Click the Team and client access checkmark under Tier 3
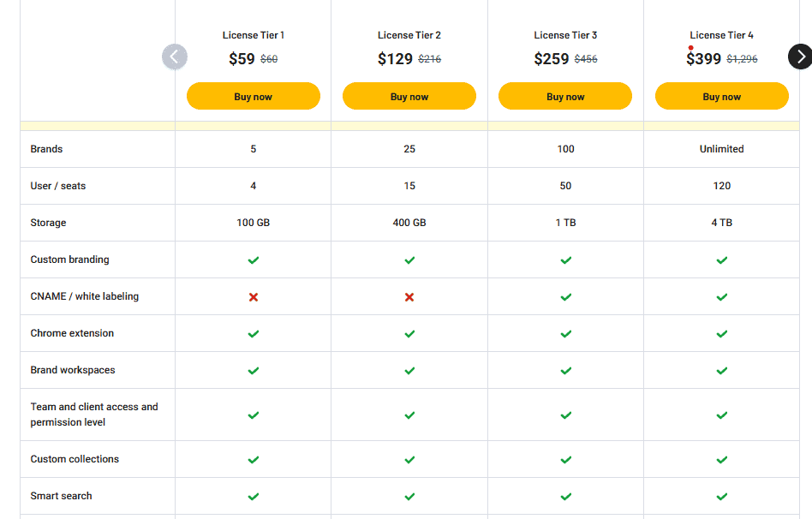The width and height of the screenshot is (812, 519). (565, 414)
